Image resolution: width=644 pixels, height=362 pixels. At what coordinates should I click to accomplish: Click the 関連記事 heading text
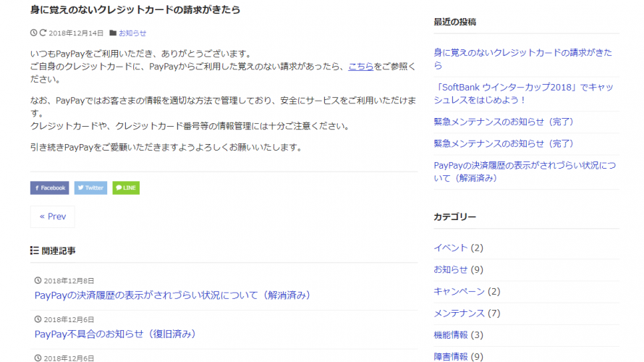coord(59,251)
